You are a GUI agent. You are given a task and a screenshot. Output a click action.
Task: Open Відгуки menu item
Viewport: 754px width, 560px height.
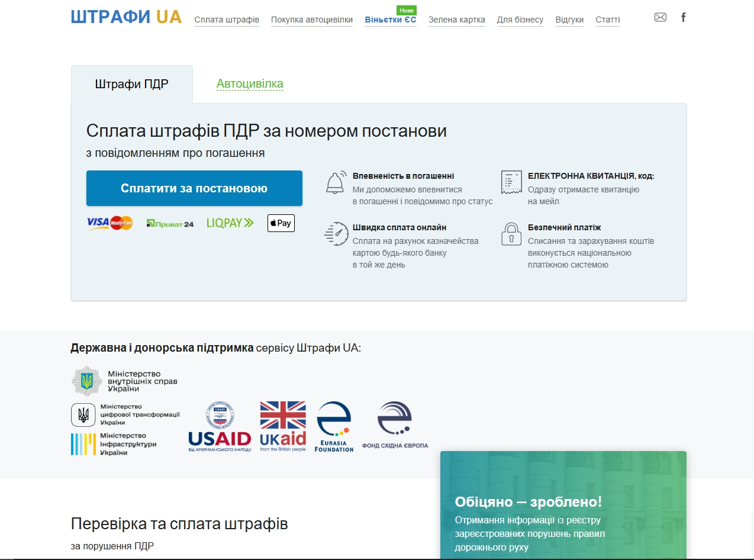tap(569, 20)
